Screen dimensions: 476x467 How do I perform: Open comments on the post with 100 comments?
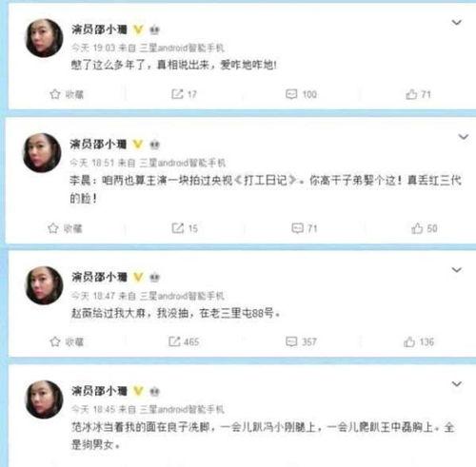coord(301,94)
